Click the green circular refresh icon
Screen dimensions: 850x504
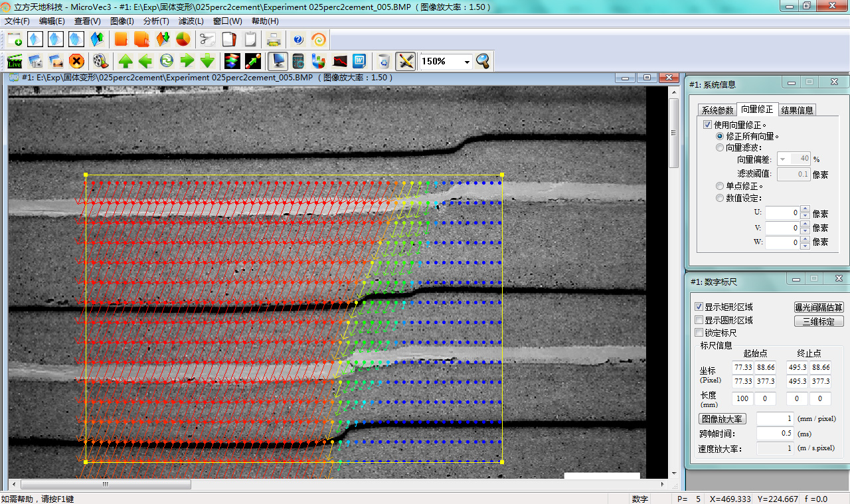click(x=166, y=61)
